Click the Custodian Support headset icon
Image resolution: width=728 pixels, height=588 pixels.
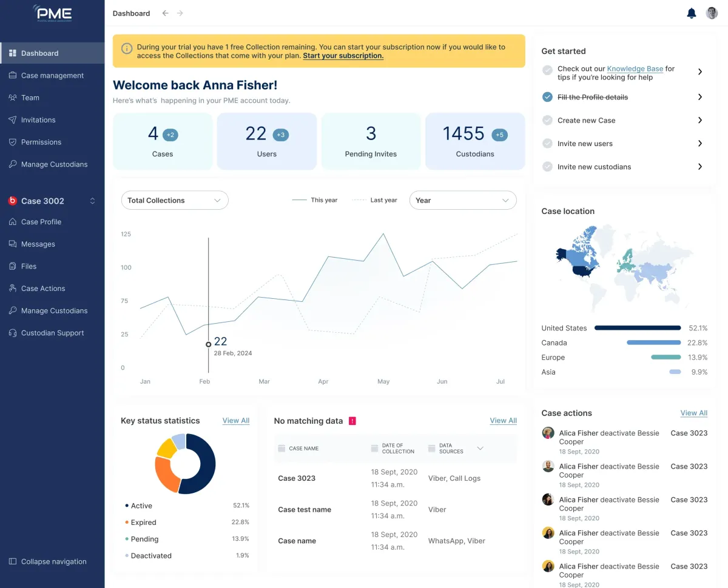(12, 333)
